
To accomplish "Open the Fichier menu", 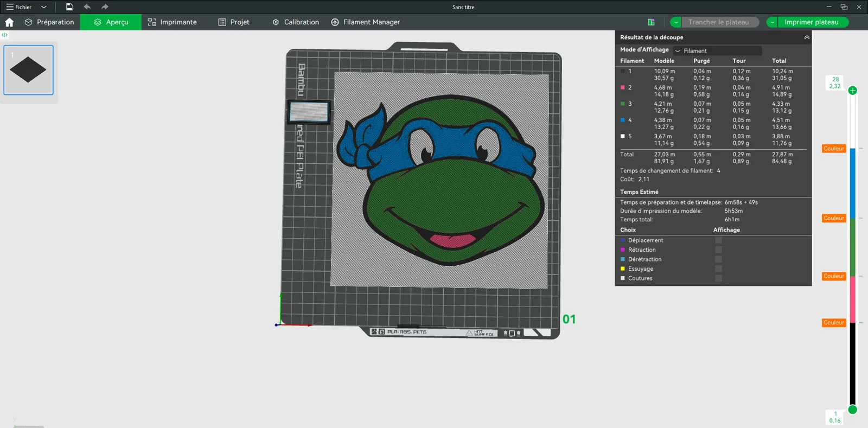I will pyautogui.click(x=19, y=7).
